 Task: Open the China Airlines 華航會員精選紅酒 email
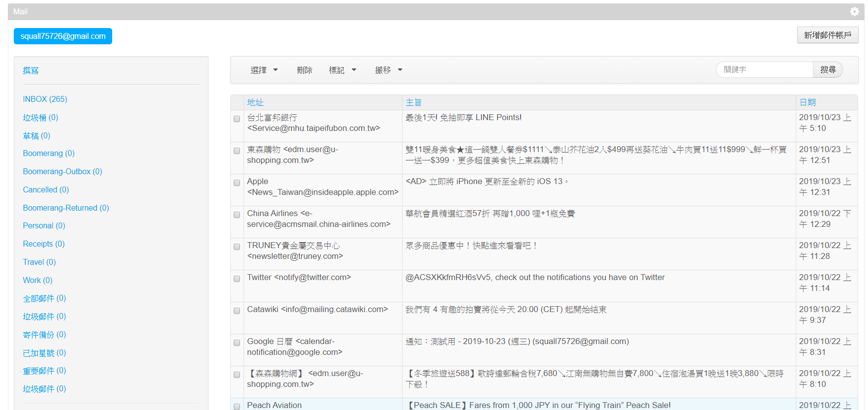(x=490, y=213)
